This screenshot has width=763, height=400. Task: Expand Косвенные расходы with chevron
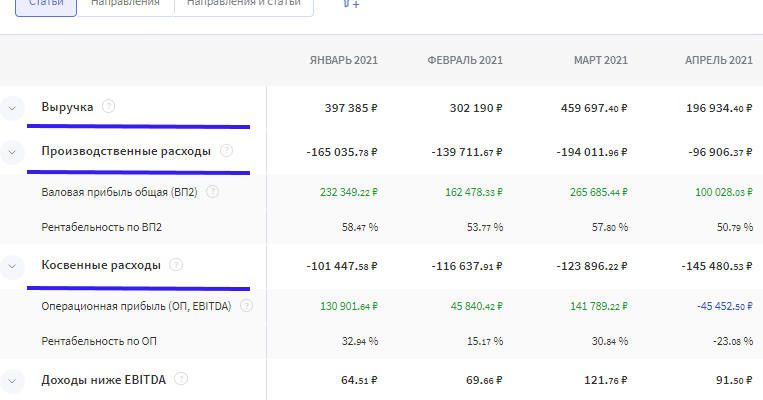[12, 266]
